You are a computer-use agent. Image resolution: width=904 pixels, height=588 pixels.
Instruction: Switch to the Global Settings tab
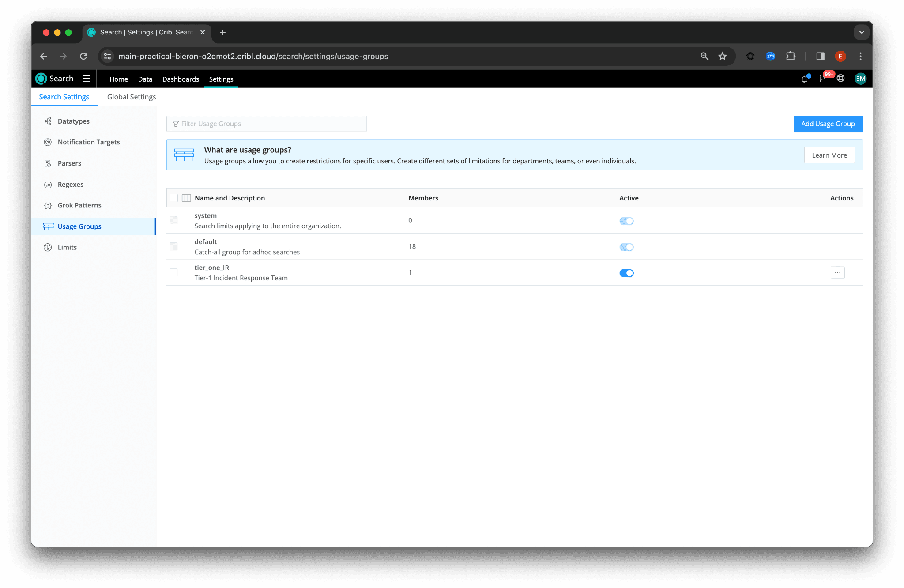click(132, 97)
